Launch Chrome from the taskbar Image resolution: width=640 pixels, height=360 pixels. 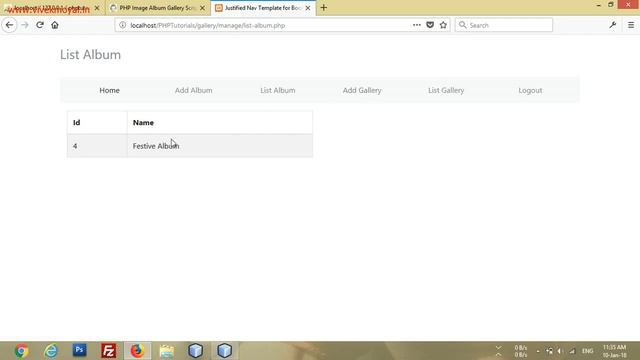[22, 351]
